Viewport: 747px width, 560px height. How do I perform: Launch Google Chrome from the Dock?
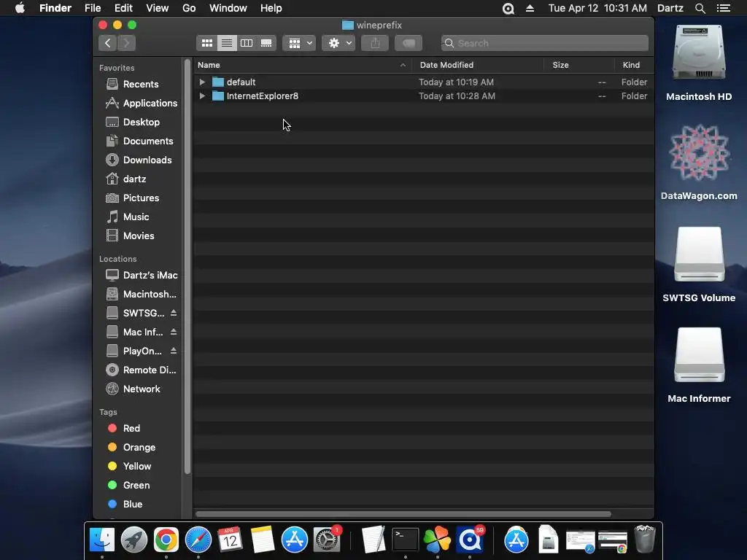(166, 540)
